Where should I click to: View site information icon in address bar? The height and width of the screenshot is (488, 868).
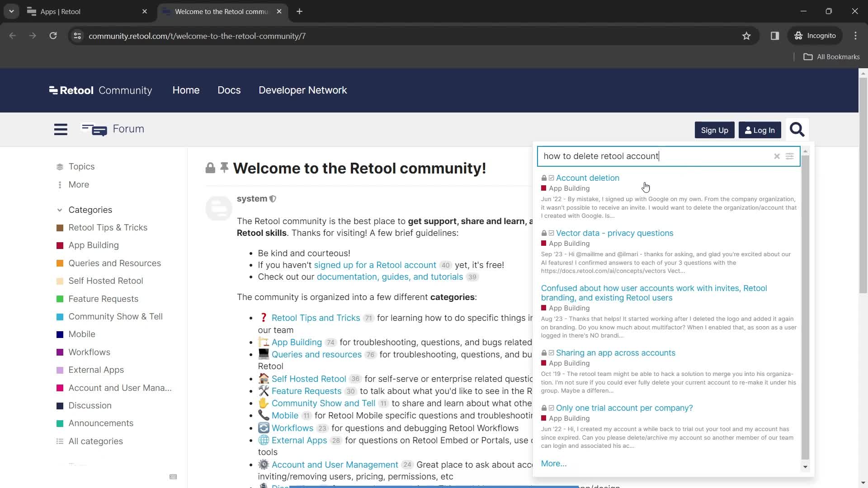pos(77,36)
